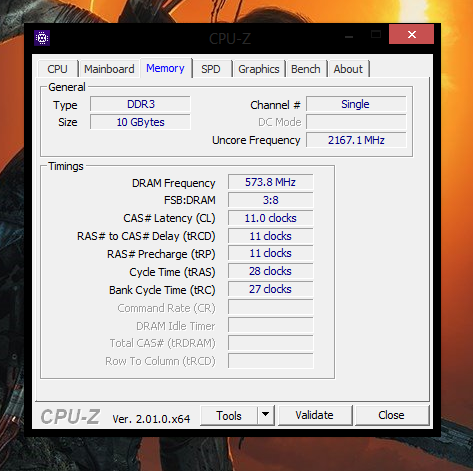Click the tRCD 11 clocks value
Screen dimensions: 473x471
(271, 236)
